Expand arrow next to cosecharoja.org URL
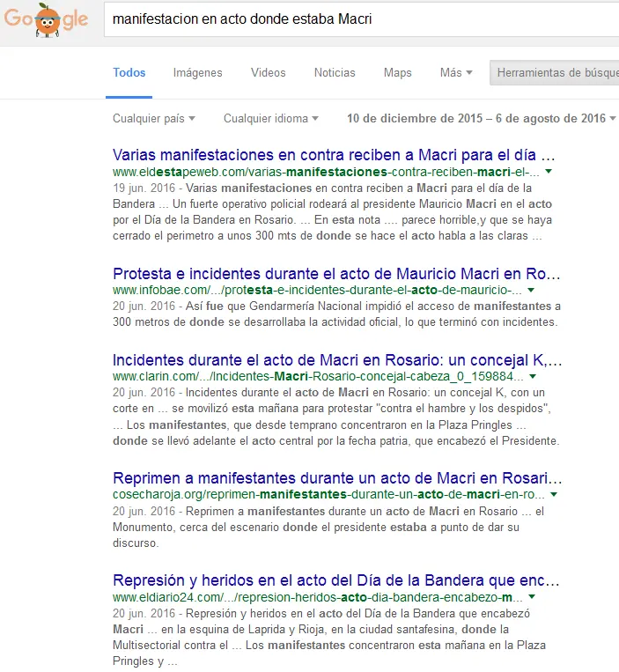The image size is (619, 672). [554, 495]
